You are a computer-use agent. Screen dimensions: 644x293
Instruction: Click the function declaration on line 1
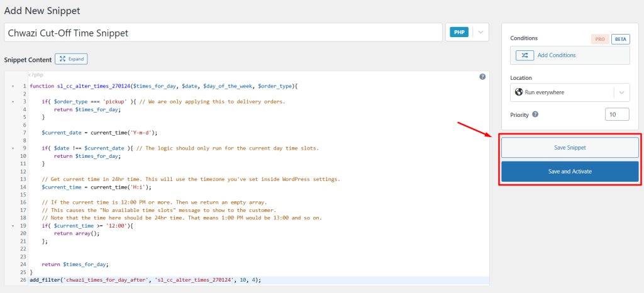point(164,87)
